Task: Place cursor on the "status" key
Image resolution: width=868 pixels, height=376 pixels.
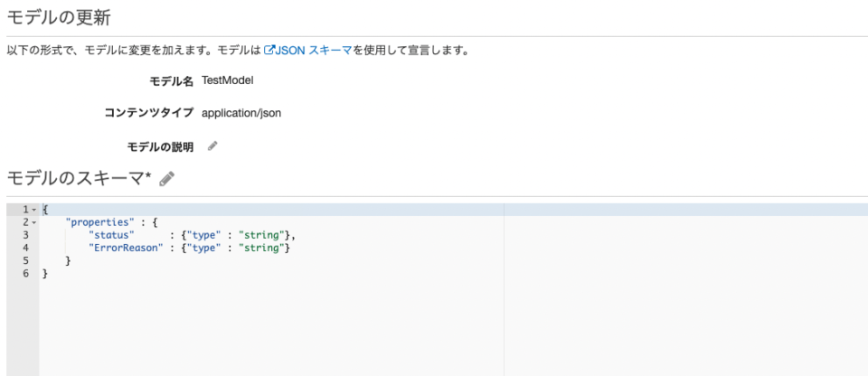Action: [111, 235]
